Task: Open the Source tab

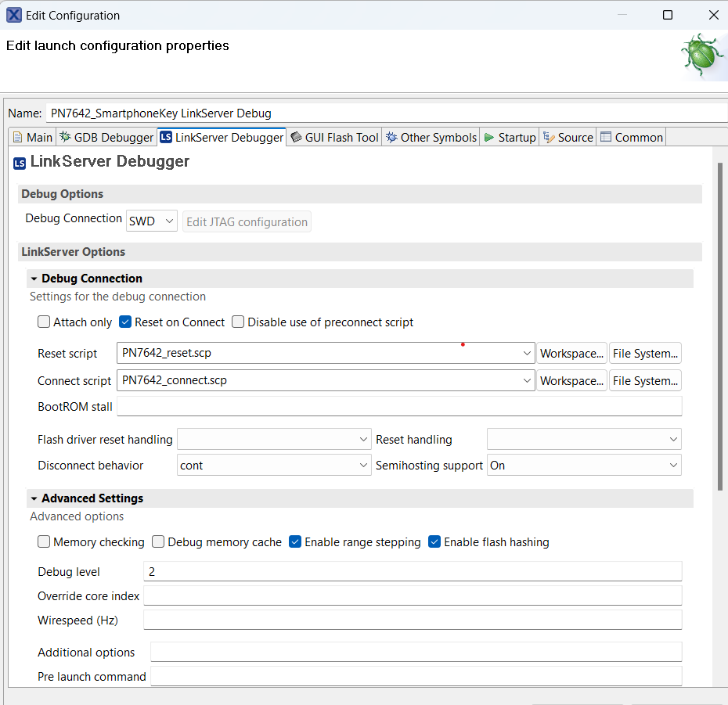Action: (x=568, y=138)
